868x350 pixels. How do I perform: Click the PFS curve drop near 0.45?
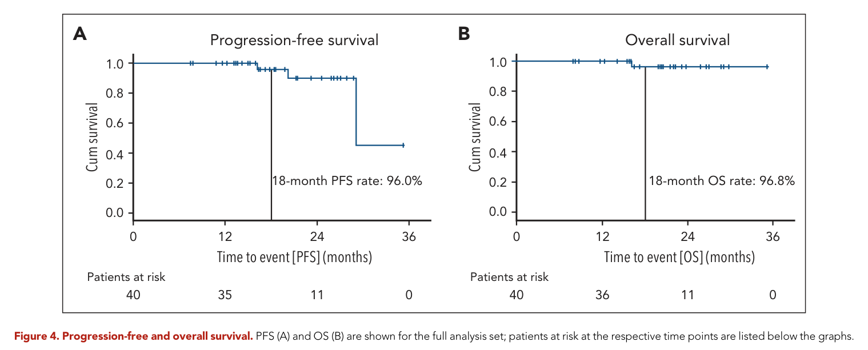(356, 111)
